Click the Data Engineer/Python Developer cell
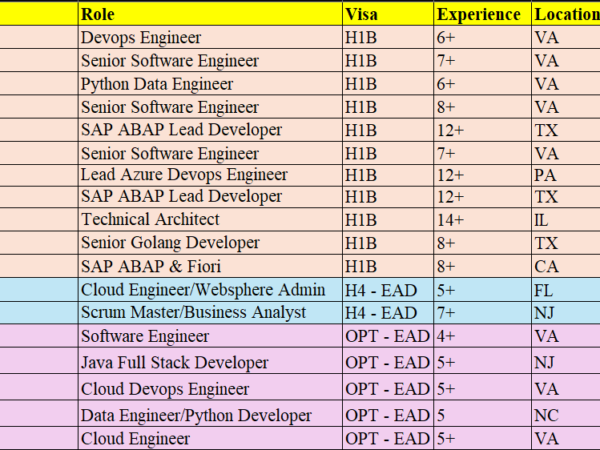The image size is (600, 450). (208, 414)
